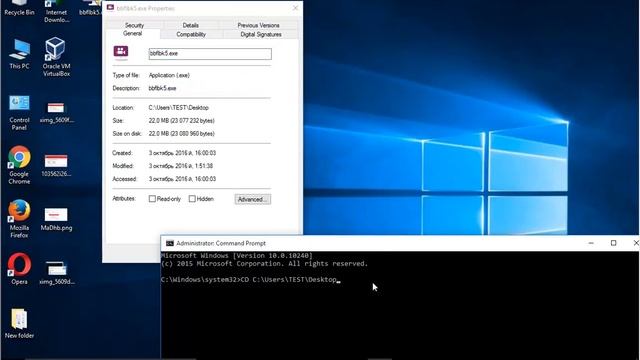Select the New folder desktop icon
The width and height of the screenshot is (640, 360).
coord(19,324)
